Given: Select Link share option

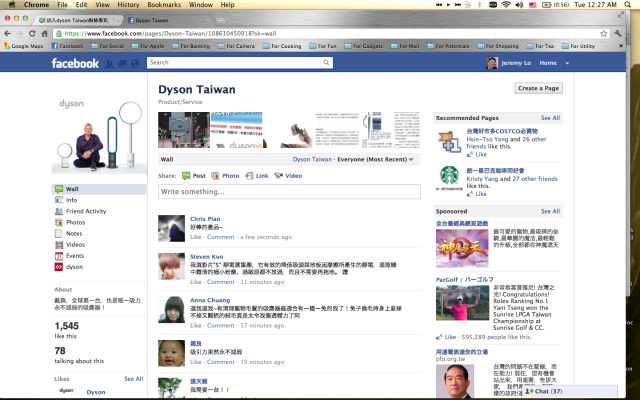Looking at the screenshot, I should point(257,176).
